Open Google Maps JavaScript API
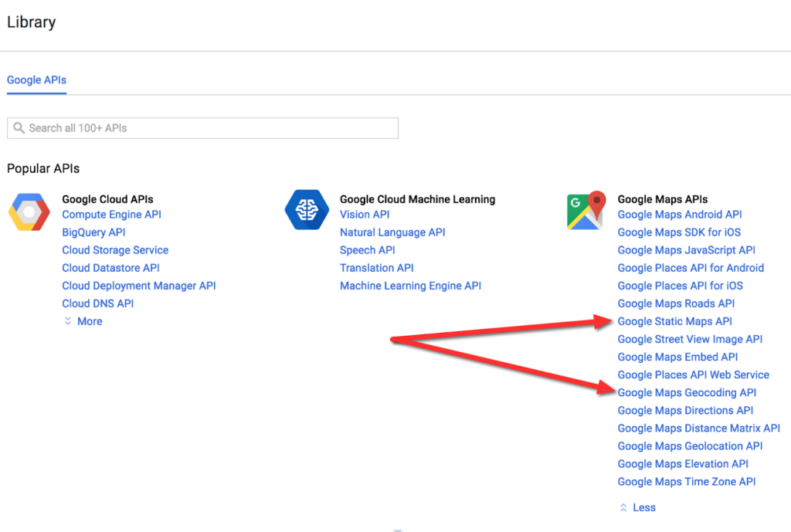791x532 pixels. (686, 250)
